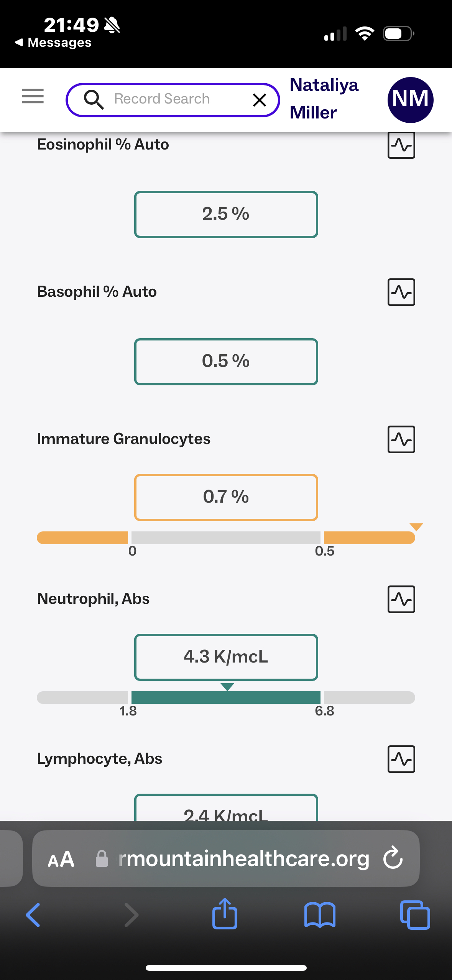This screenshot has height=980, width=452.
Task: Open the Safari share sheet
Action: coord(225,914)
